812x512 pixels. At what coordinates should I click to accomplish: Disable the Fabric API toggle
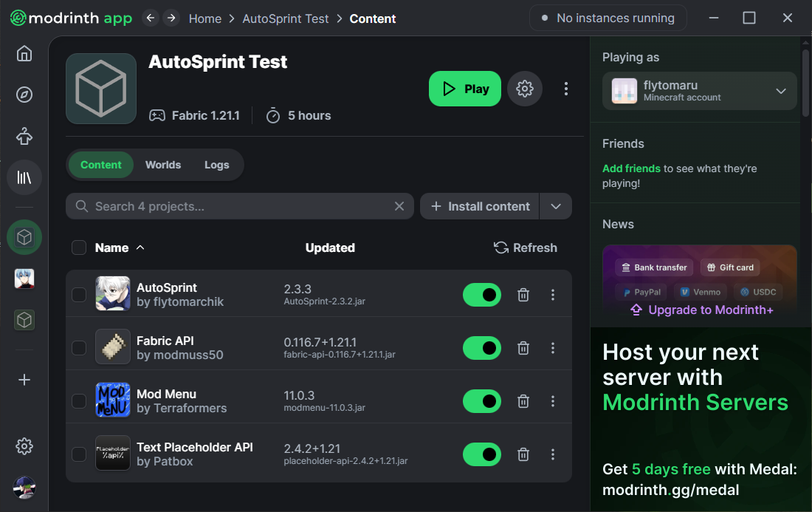click(x=481, y=348)
